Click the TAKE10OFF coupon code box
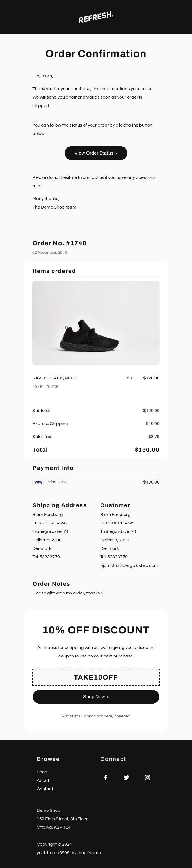This screenshot has width=192, height=868. pos(96,677)
